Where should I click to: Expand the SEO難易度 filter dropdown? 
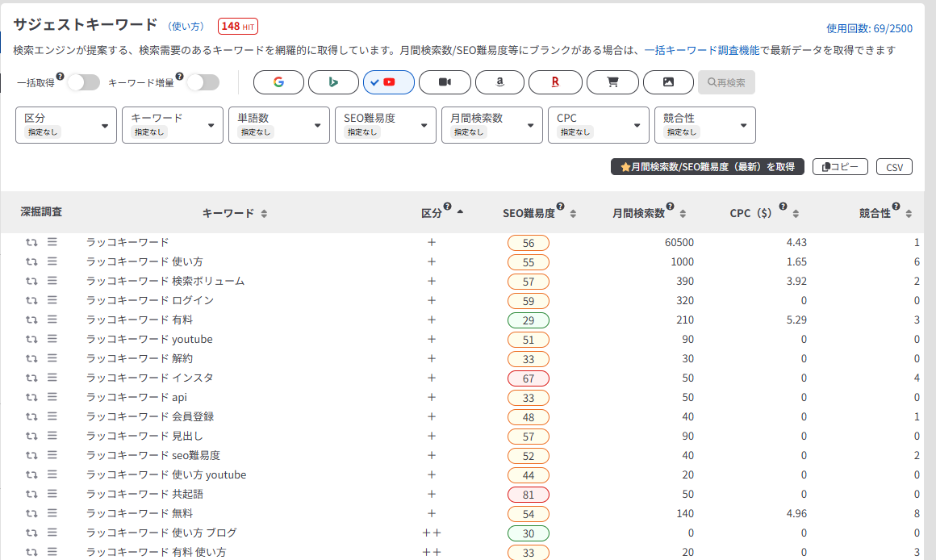click(x=386, y=125)
